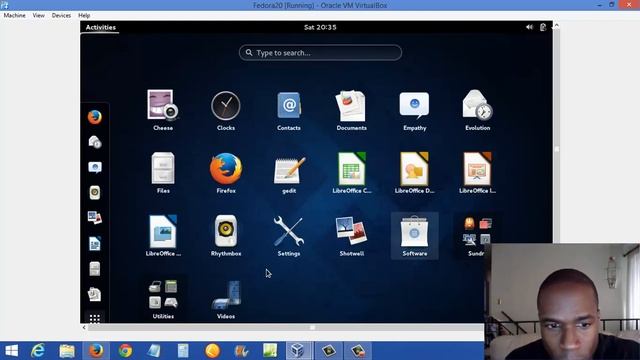Launch the Videos application
This screenshot has width=640, height=360.
(226, 298)
